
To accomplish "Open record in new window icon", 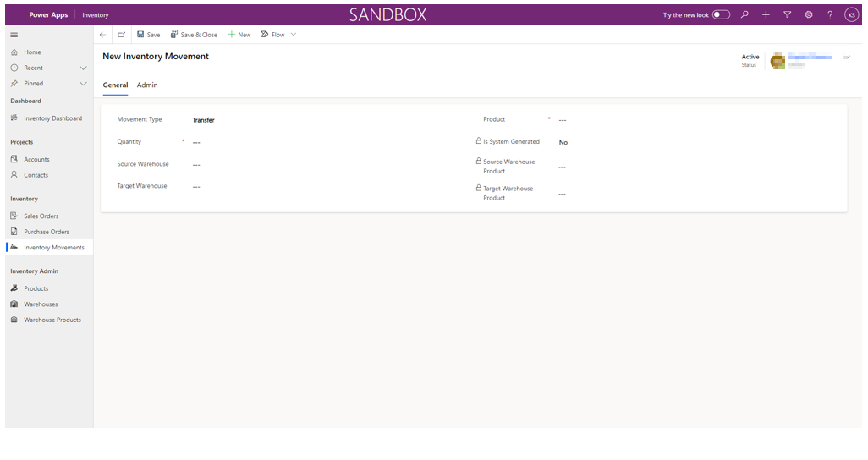I will 121,35.
